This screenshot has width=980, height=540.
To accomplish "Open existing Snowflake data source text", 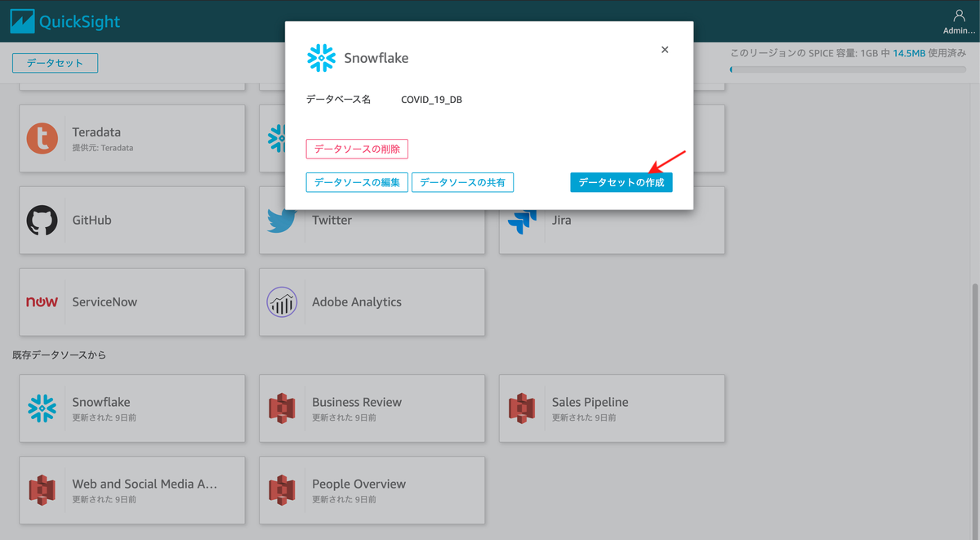I will (x=101, y=402).
